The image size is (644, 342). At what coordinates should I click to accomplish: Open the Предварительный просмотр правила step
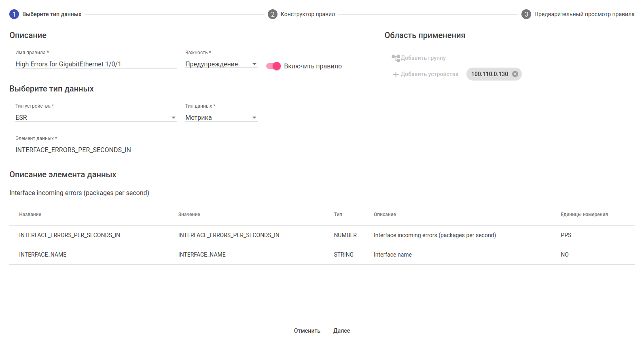coord(584,14)
